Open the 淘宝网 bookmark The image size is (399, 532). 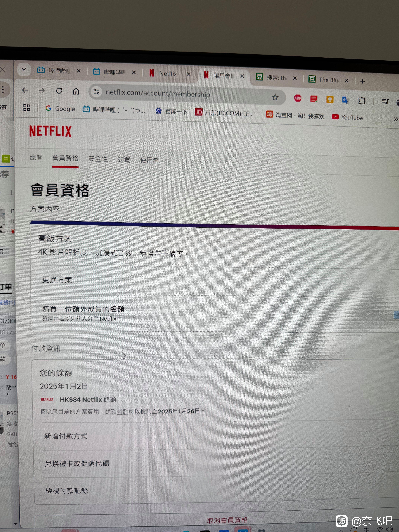coord(295,115)
